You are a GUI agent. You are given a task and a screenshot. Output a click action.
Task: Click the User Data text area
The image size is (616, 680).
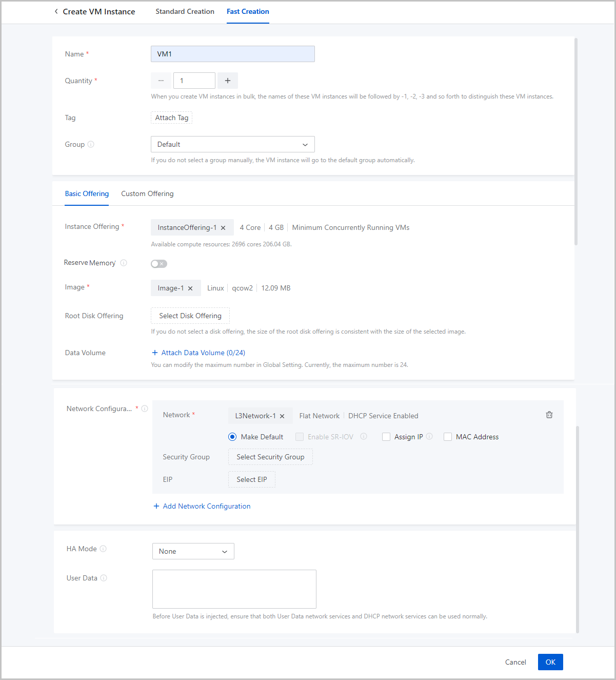tap(234, 589)
